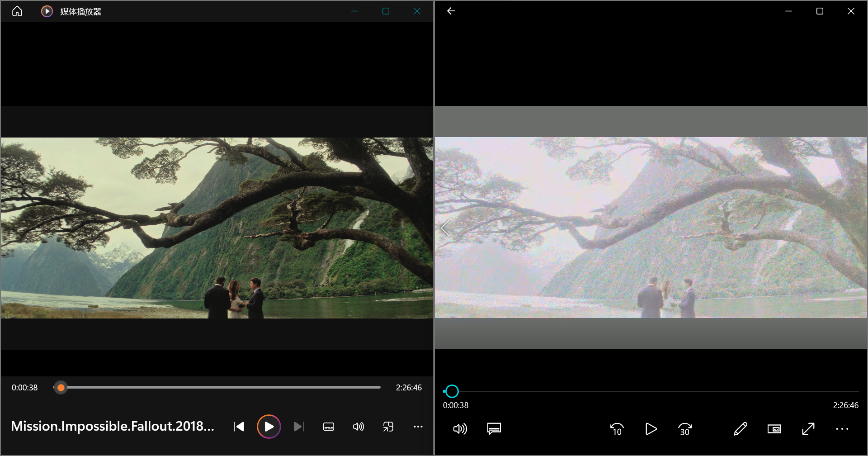Open captions menu in right player

[494, 429]
